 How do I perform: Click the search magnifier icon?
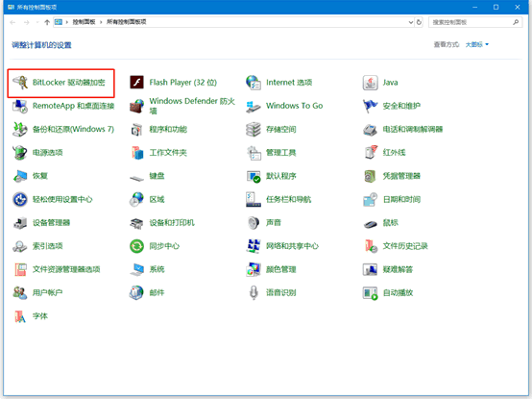tap(516, 22)
